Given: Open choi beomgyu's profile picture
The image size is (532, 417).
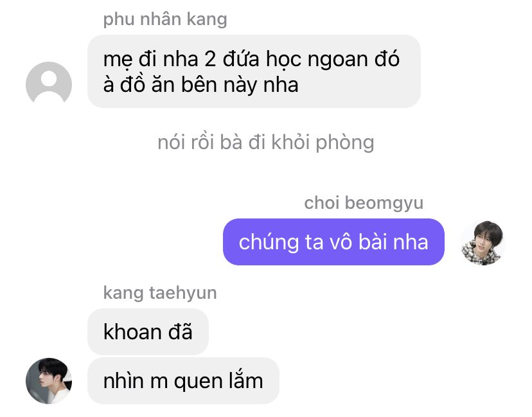Looking at the screenshot, I should click(483, 243).
